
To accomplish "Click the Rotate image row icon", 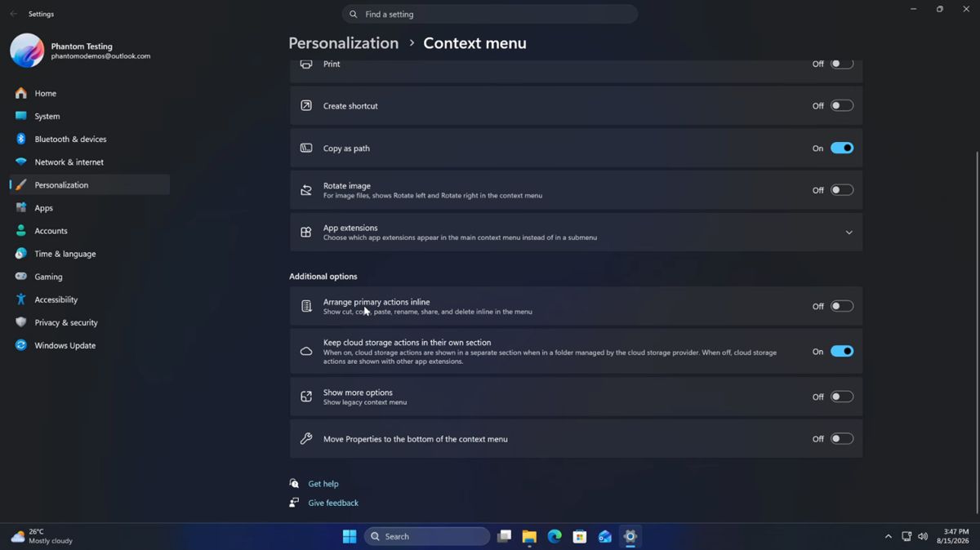I will point(306,190).
